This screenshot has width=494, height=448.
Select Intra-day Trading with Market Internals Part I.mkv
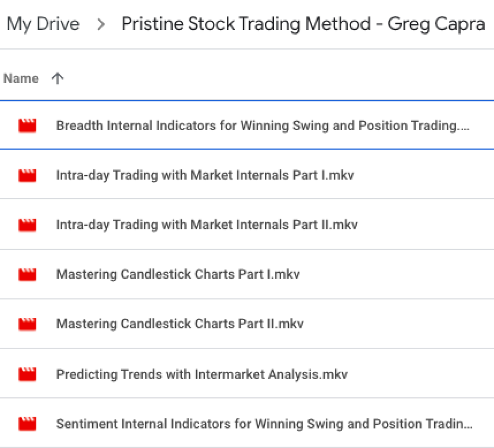click(x=205, y=175)
